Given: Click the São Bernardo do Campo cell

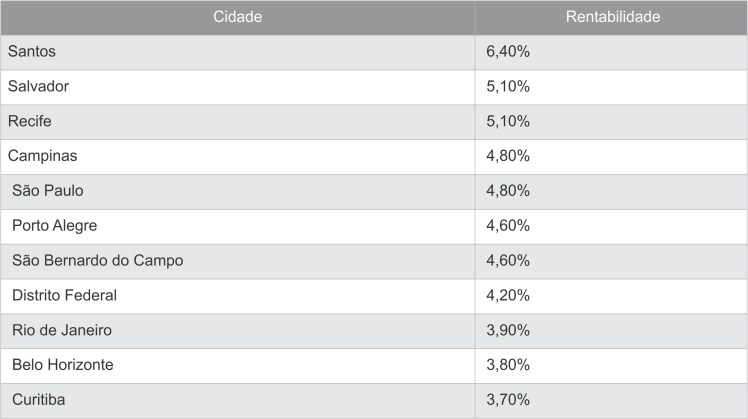Looking at the screenshot, I should [98, 261].
